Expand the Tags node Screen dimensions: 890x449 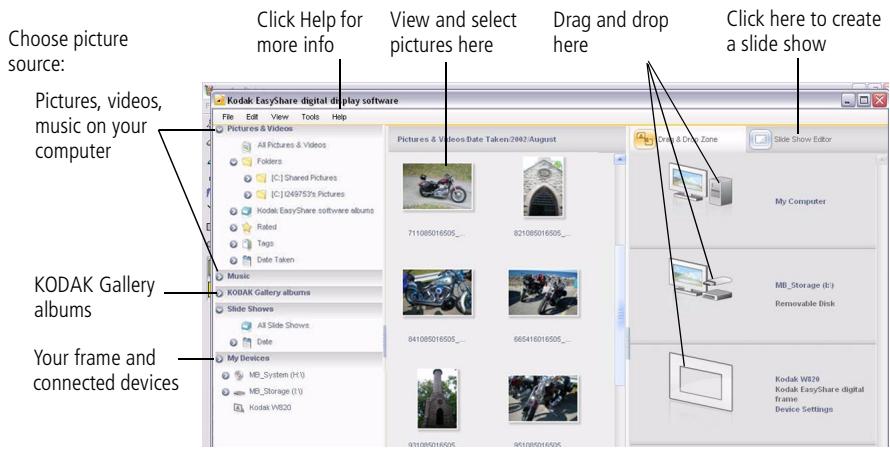point(233,244)
